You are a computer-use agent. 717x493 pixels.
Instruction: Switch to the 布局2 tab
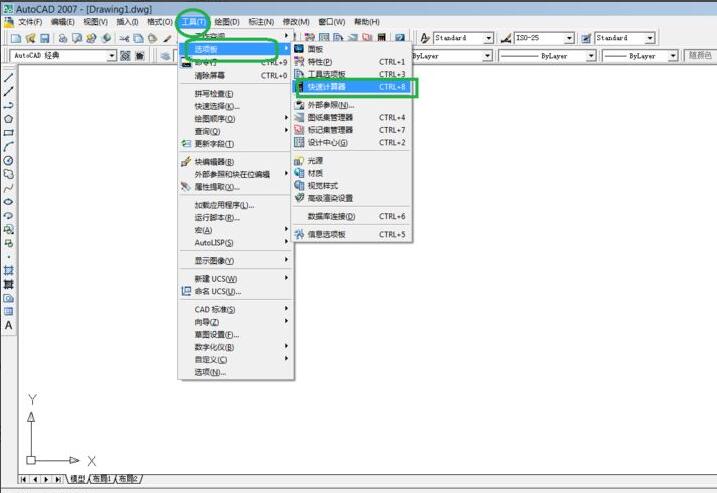click(128, 479)
